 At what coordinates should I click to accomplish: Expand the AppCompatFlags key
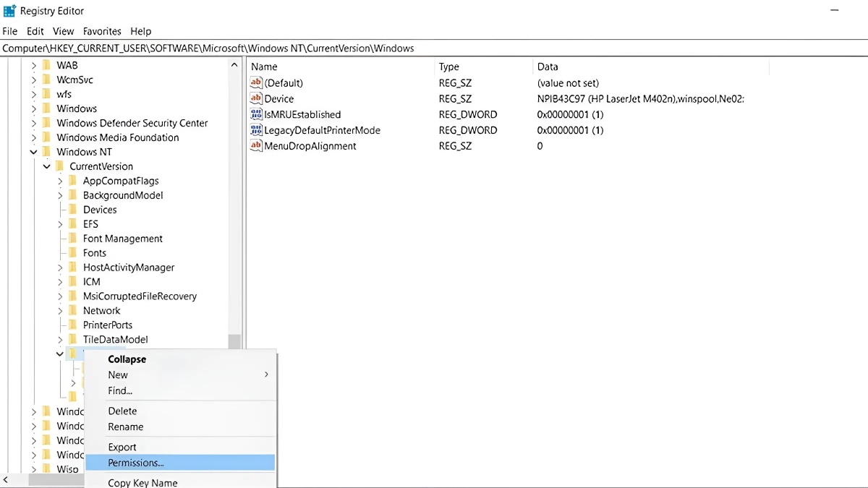coord(59,181)
